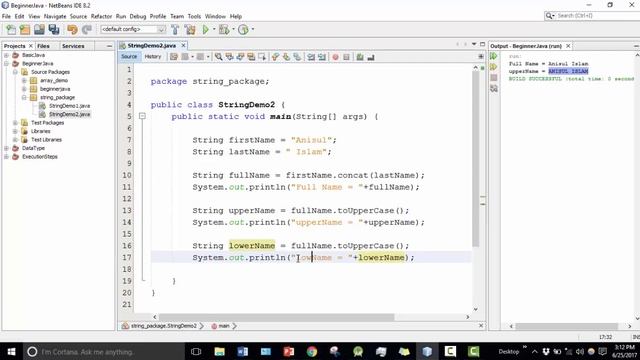Click the Shift Line Right editor icon
Viewport: 640px width, 360px height.
[x=322, y=57]
